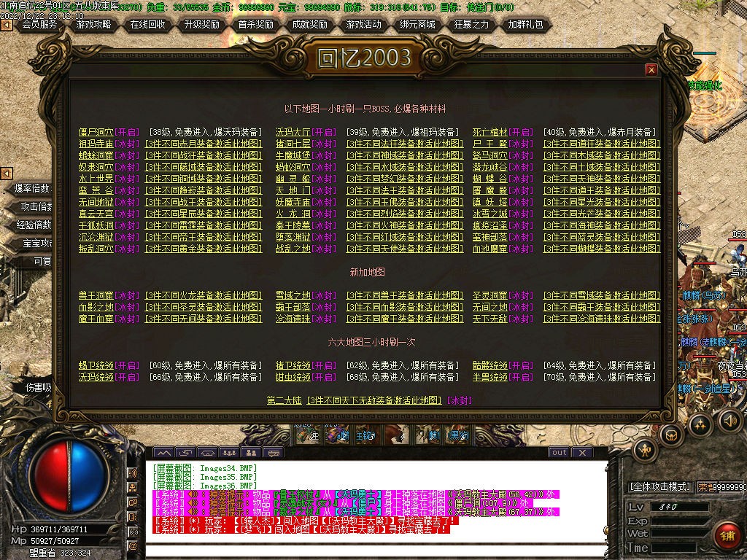The image size is (747, 560).
Task: Enter the 蛾卫统领 boss map
Action: tap(96, 365)
